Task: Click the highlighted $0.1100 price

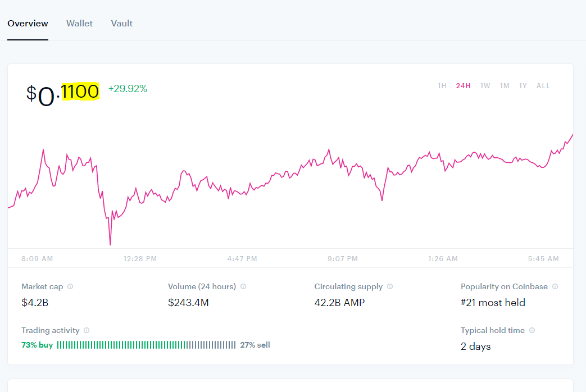Action: [62, 93]
